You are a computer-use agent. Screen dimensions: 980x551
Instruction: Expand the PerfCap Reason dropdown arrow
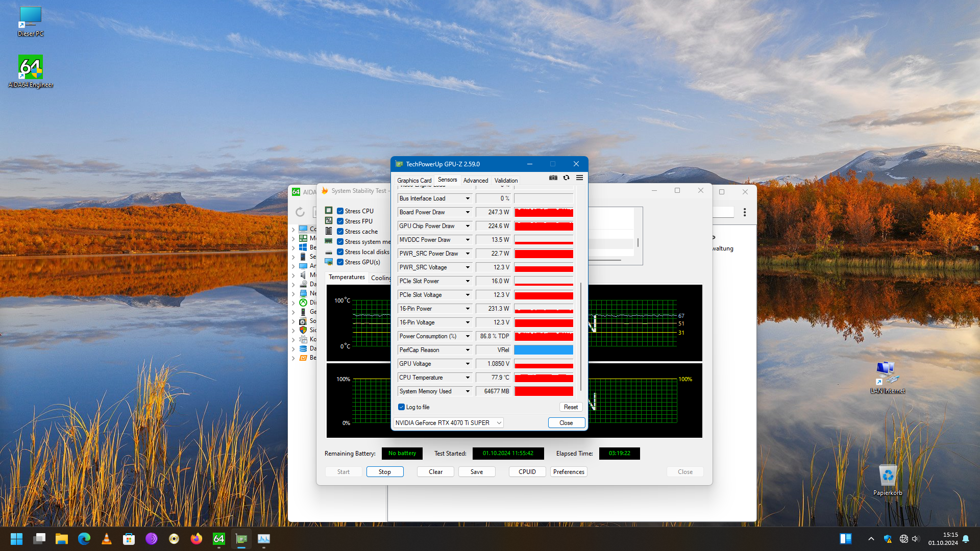(x=468, y=350)
